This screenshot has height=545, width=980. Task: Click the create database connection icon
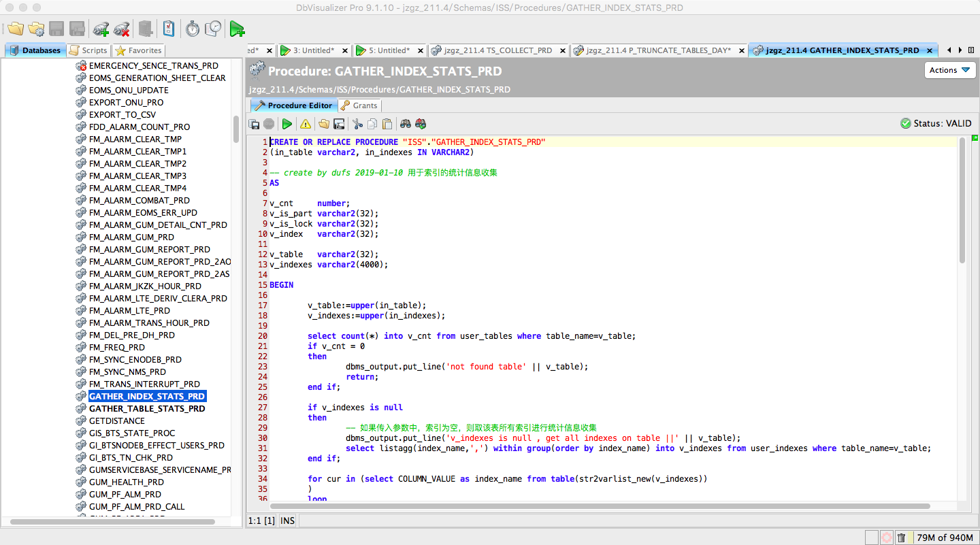coord(101,29)
